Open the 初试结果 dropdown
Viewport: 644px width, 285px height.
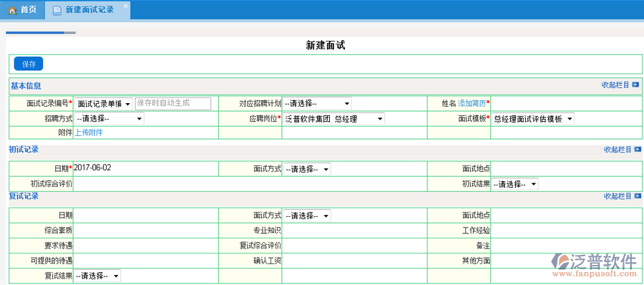[515, 184]
